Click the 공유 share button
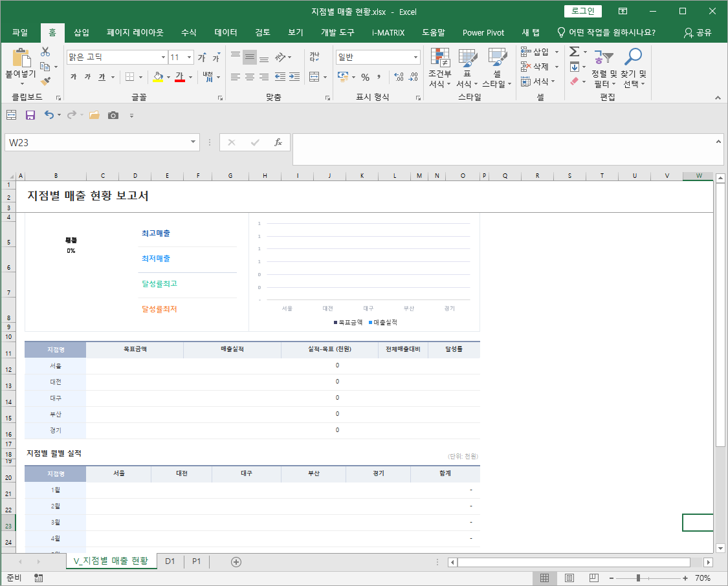 (698, 32)
